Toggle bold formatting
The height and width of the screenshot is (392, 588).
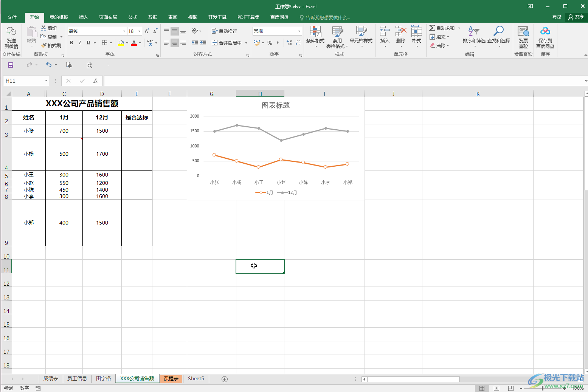tap(71, 43)
